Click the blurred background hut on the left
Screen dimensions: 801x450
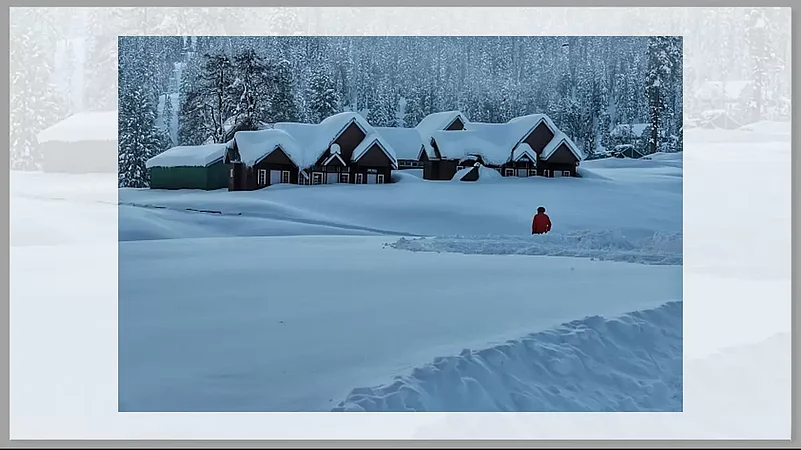(x=78, y=143)
